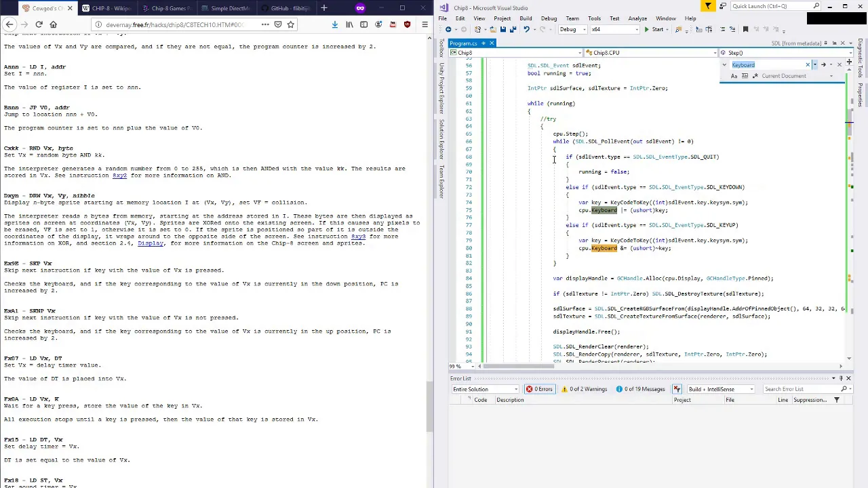The width and height of the screenshot is (868, 488).
Task: Go to Firefox home page
Action: pyautogui.click(x=53, y=24)
